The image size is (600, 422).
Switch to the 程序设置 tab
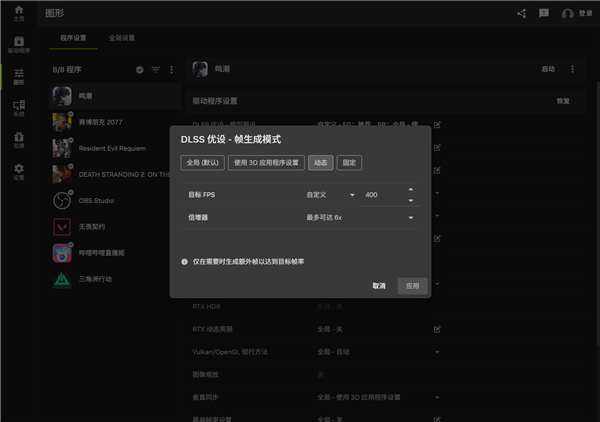coord(74,37)
